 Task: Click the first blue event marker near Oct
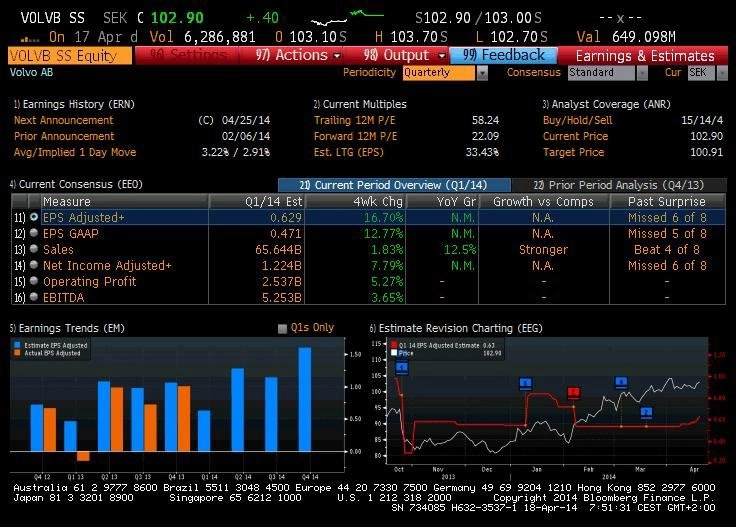(402, 367)
